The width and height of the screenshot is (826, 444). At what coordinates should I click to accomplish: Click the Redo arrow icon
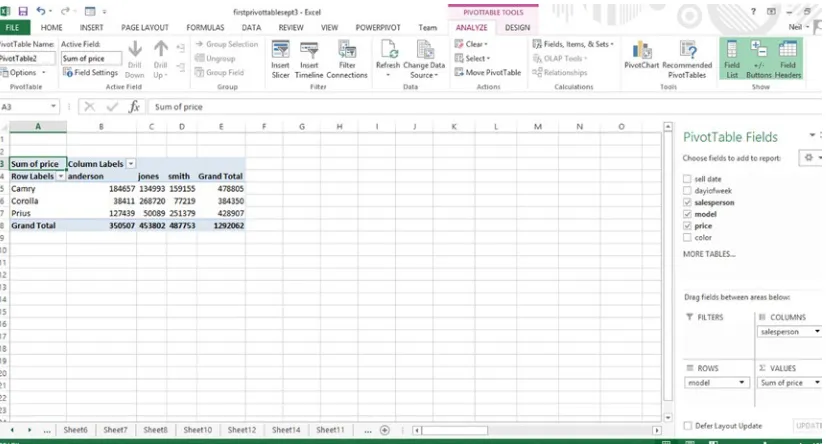coord(65,11)
